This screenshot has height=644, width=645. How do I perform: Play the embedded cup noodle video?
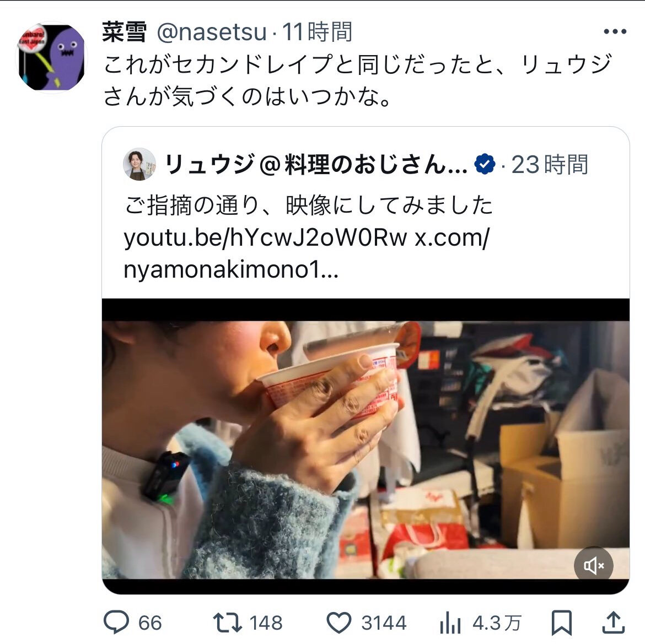pyautogui.click(x=365, y=446)
